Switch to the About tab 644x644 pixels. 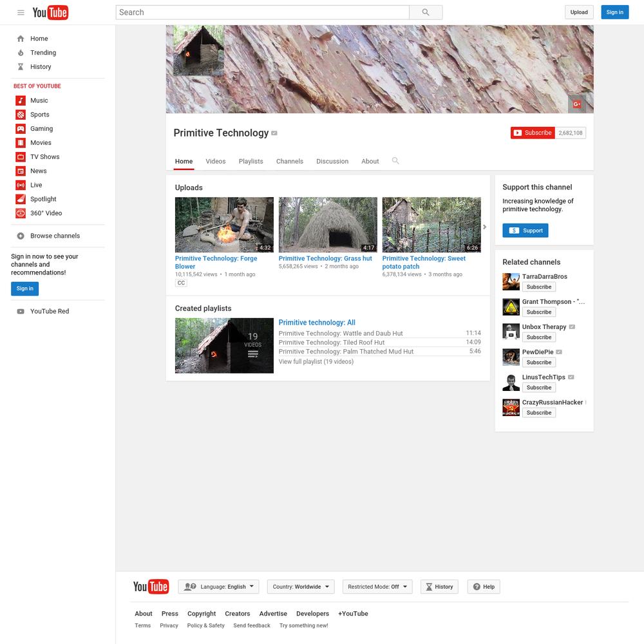[x=370, y=162]
